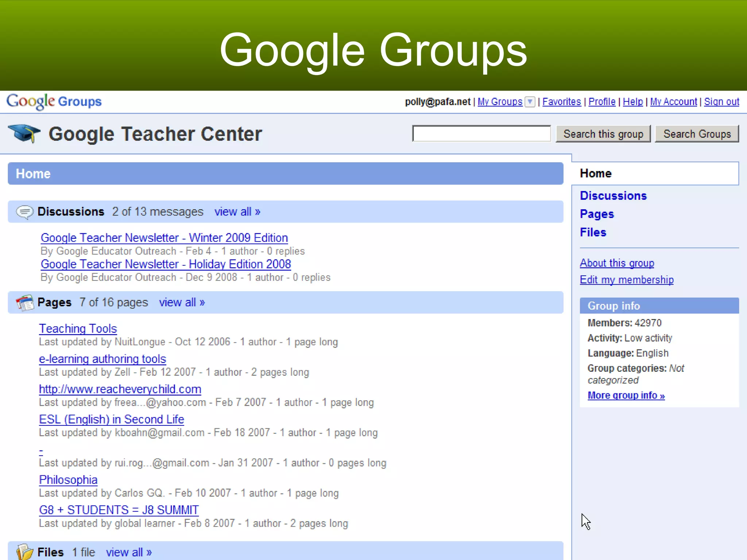
Task: Click the Discussions speech bubble icon
Action: click(25, 212)
